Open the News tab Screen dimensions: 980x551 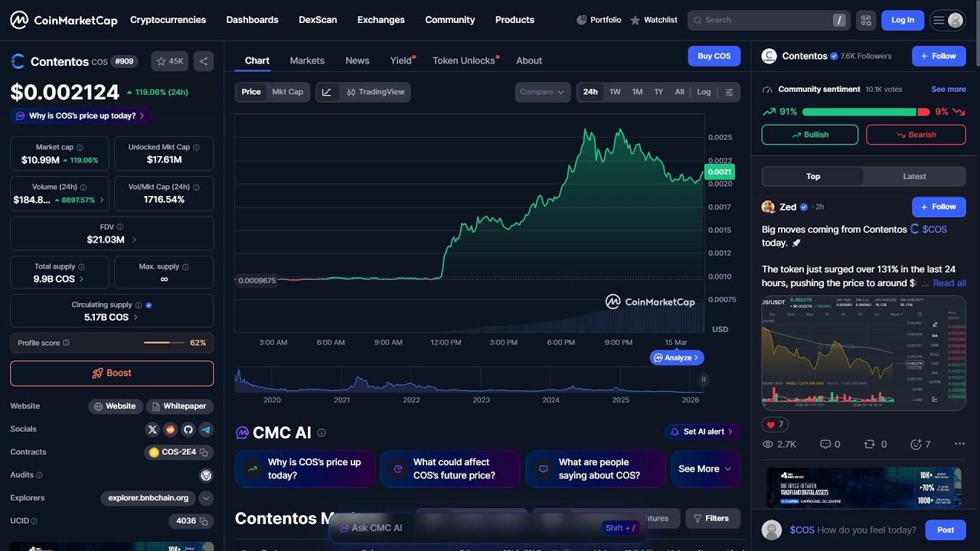coord(358,60)
